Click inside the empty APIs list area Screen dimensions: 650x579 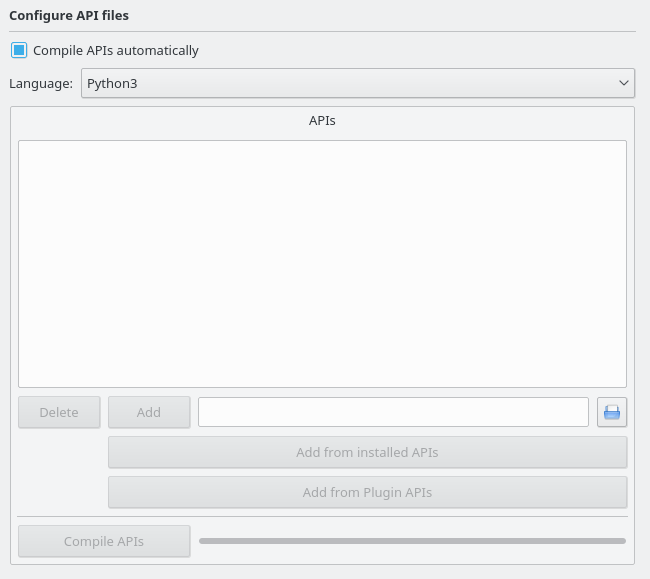click(322, 264)
